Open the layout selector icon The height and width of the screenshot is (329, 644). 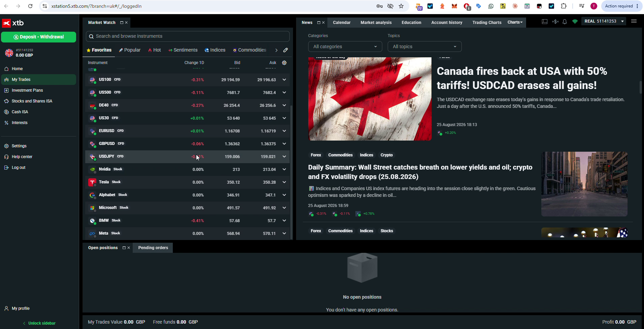coord(545,22)
